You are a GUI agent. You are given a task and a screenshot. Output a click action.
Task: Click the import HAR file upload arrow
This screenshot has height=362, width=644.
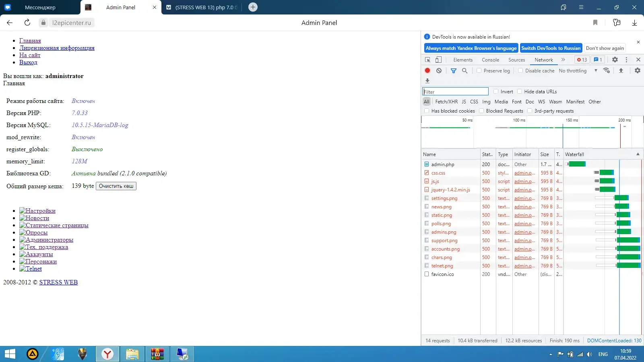[621, 70]
